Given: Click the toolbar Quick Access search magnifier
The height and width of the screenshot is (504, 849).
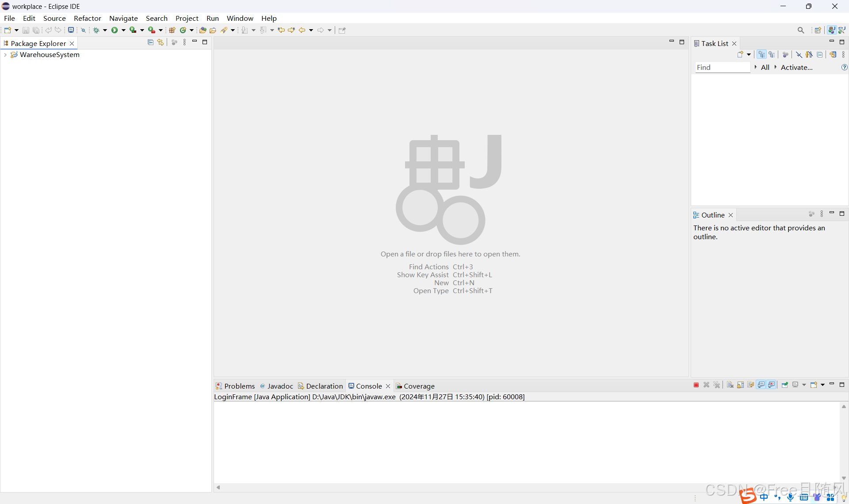Looking at the screenshot, I should coord(801,30).
